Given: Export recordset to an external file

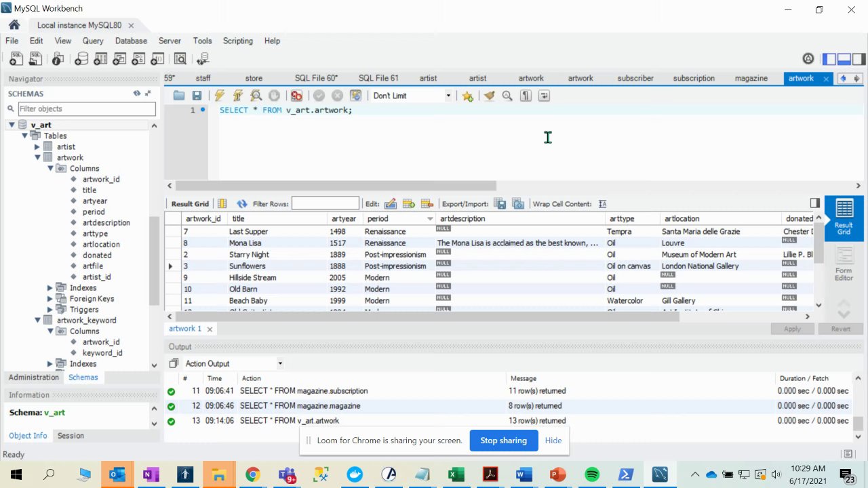Looking at the screenshot, I should (x=500, y=203).
